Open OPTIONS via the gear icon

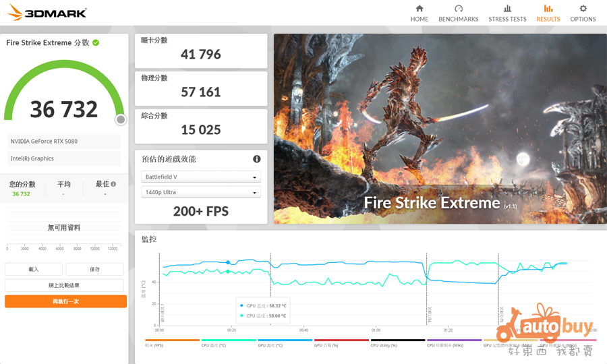[583, 9]
